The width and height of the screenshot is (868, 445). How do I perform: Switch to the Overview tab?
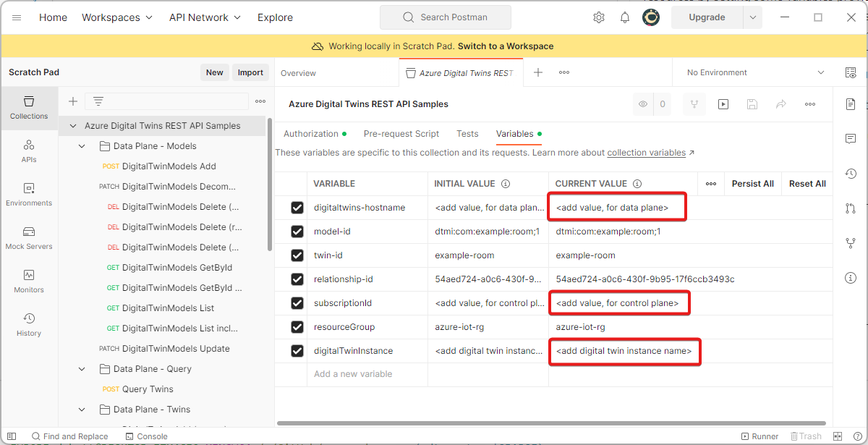pos(298,73)
